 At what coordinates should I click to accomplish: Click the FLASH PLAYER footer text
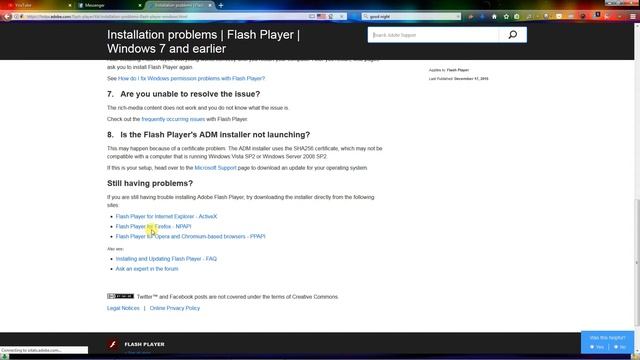144,344
